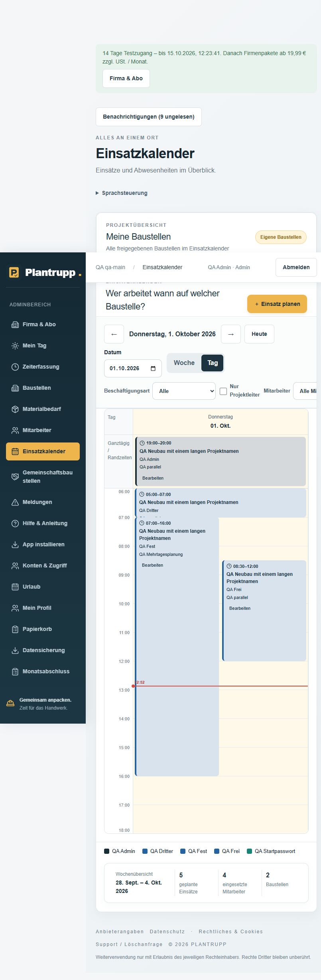Open Benachrichtigungen (9 ungelesen)
The height and width of the screenshot is (980, 321).
[x=149, y=117]
